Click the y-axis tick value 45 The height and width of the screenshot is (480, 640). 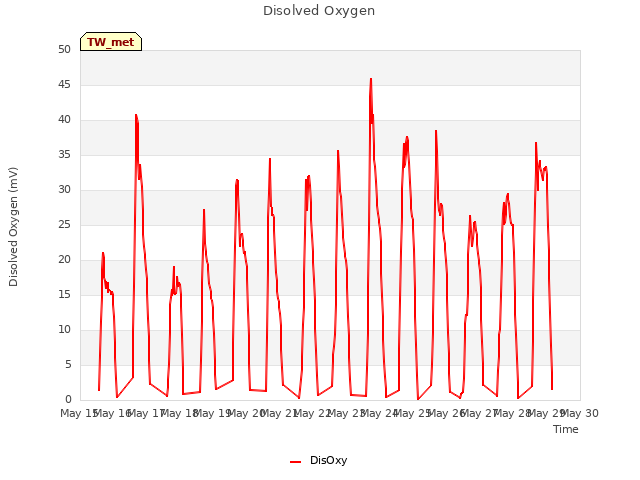64,84
